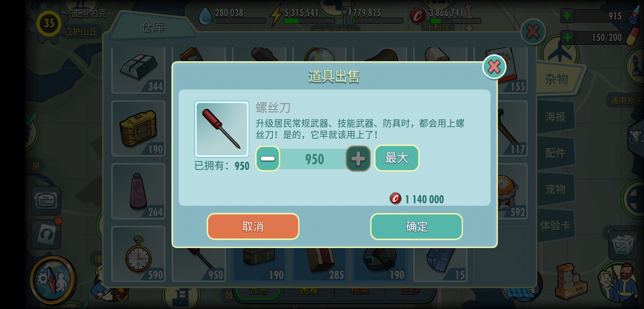644x309 pixels.
Task: Cancel sale with 取消 button
Action: (x=253, y=227)
